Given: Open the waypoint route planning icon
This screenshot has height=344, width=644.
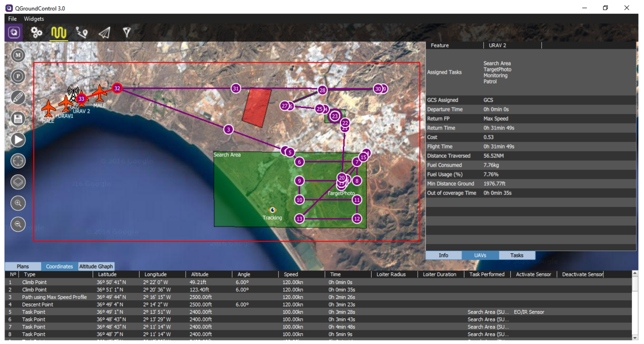Looking at the screenshot, I should tap(81, 33).
